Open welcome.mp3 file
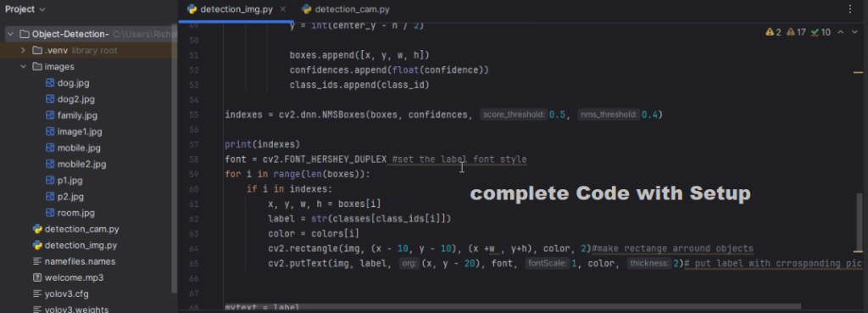 pyautogui.click(x=74, y=277)
